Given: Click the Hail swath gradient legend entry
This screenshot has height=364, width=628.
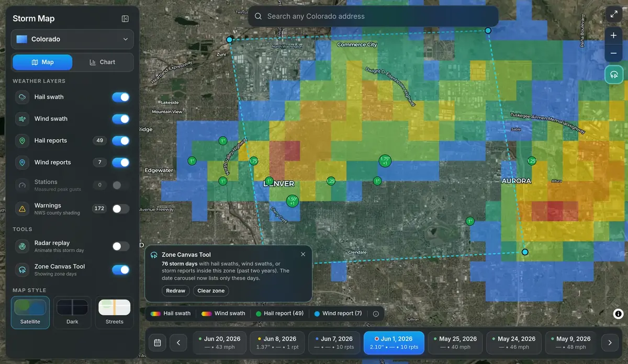Looking at the screenshot, I should click(x=171, y=314).
